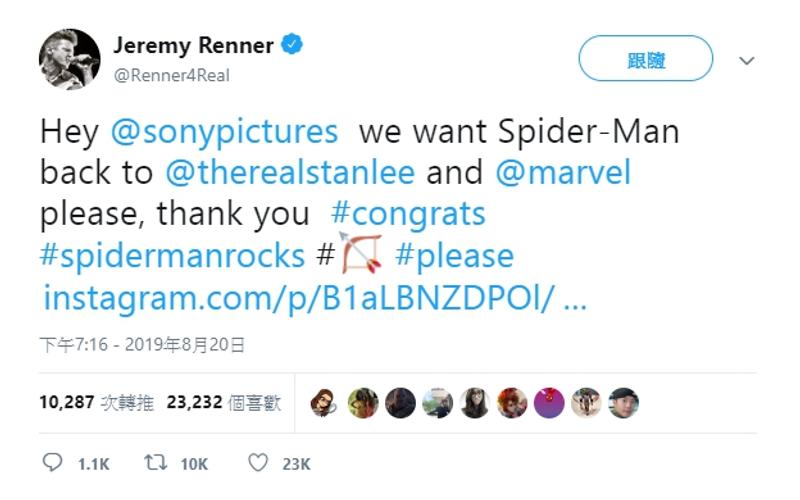Click the first liker avatar thumbnail
Image resolution: width=800 pixels, height=500 pixels.
(x=326, y=403)
